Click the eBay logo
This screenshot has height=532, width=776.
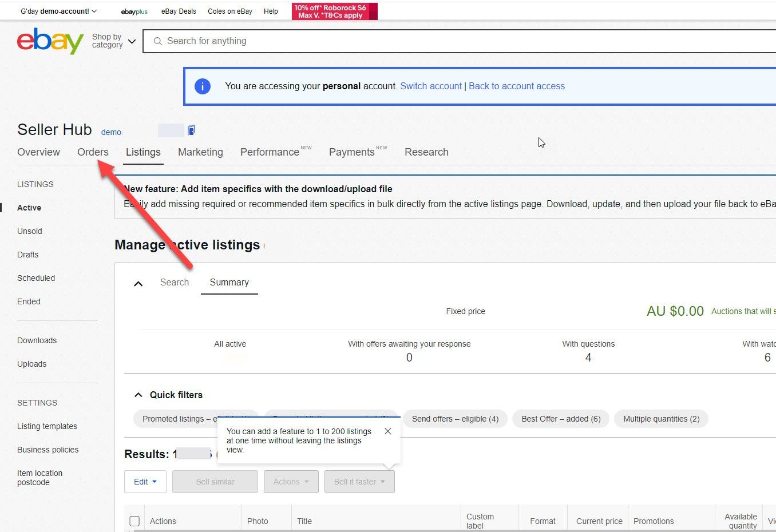(x=50, y=41)
